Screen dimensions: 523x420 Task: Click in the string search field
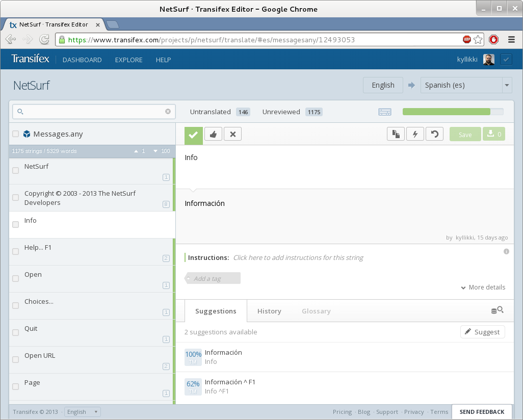pyautogui.click(x=94, y=112)
